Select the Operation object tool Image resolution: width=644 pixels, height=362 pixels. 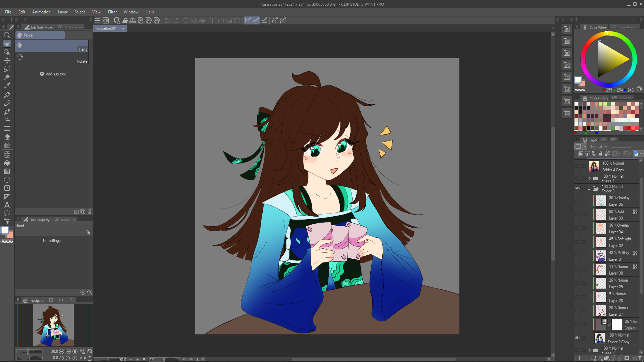(7, 52)
